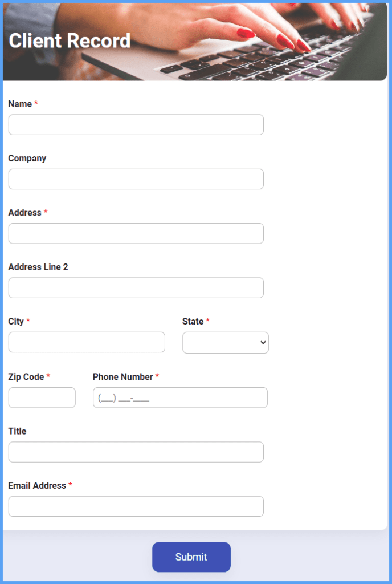The width and height of the screenshot is (392, 584).
Task: Click the Client Record header title
Action: (x=69, y=41)
